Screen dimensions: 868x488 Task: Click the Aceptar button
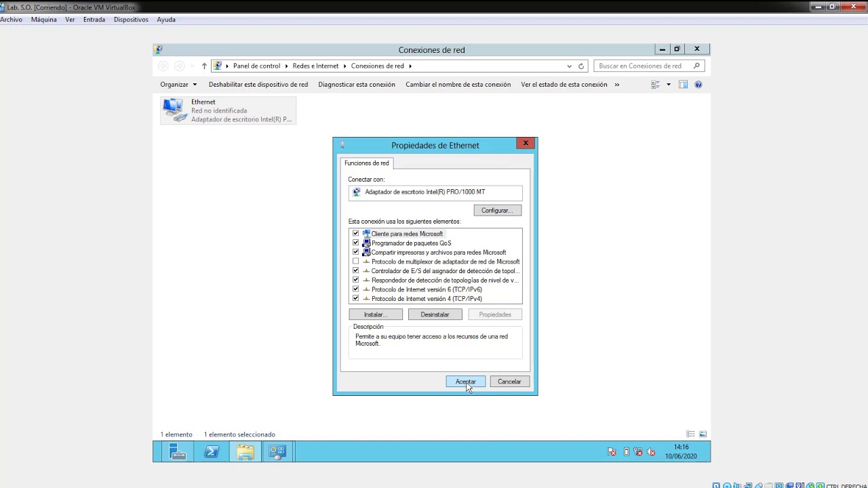(465, 382)
